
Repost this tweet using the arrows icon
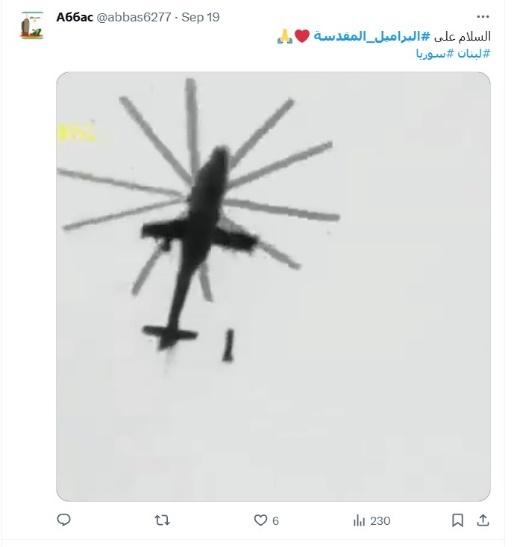coord(162,520)
